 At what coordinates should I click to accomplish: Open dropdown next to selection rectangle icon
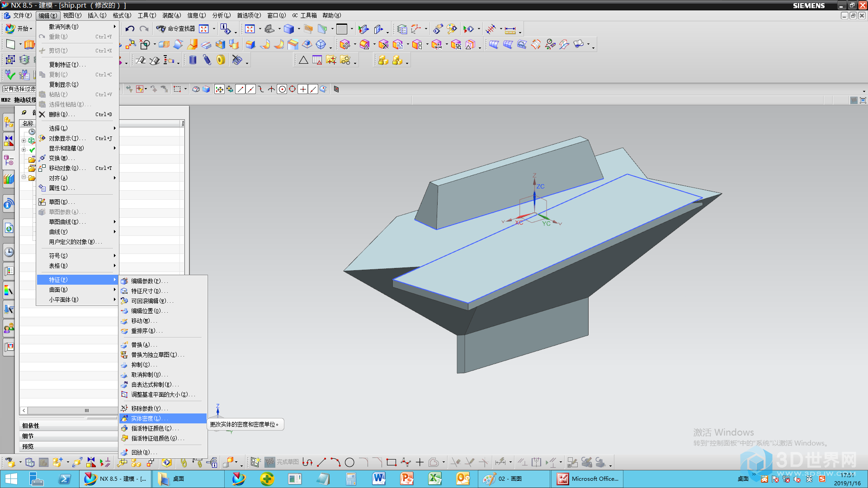[185, 89]
